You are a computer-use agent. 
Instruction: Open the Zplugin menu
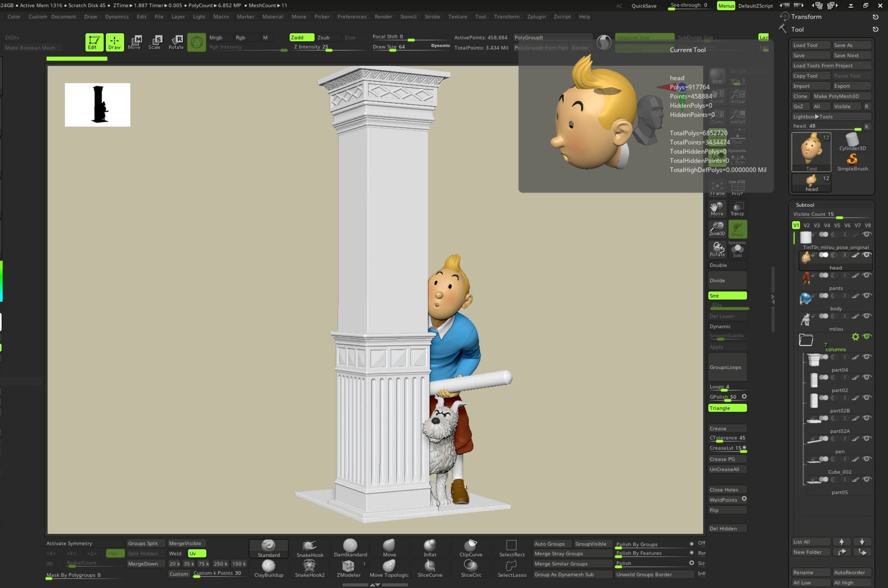point(536,17)
